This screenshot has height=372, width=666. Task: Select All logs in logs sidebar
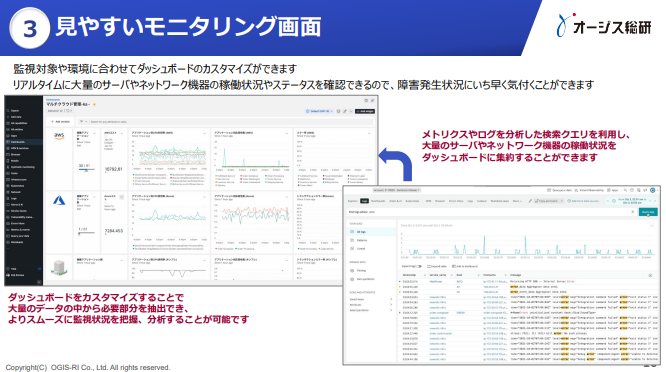click(x=372, y=232)
